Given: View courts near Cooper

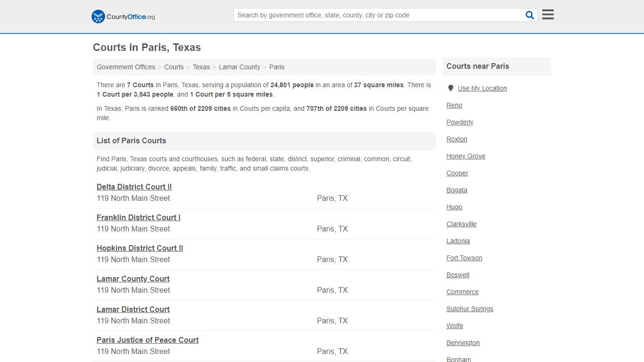Looking at the screenshot, I should click(457, 173).
